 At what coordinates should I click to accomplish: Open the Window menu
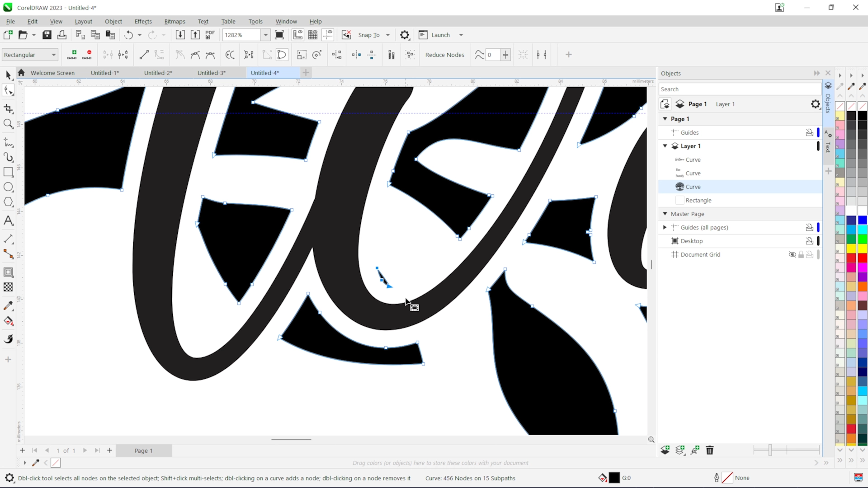click(286, 21)
